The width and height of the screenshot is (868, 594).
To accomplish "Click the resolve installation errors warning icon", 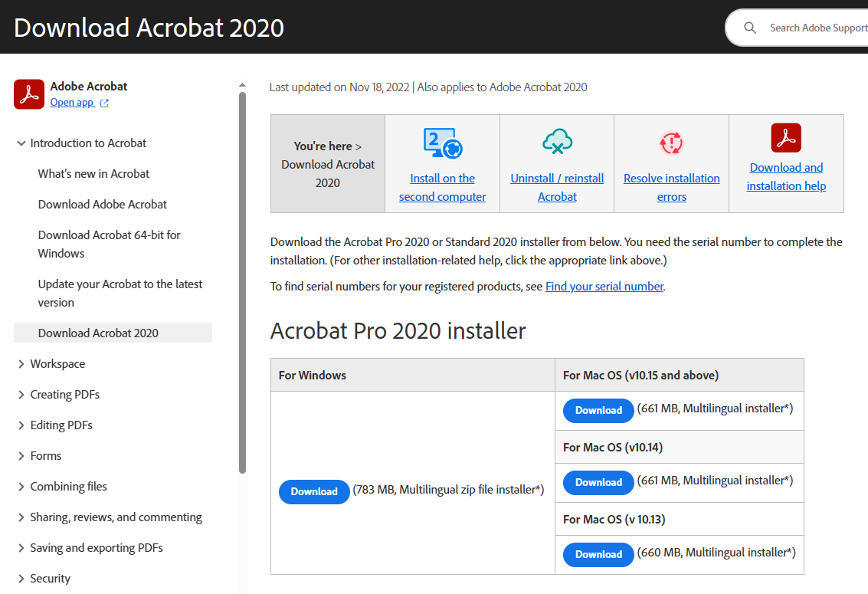I will click(671, 143).
